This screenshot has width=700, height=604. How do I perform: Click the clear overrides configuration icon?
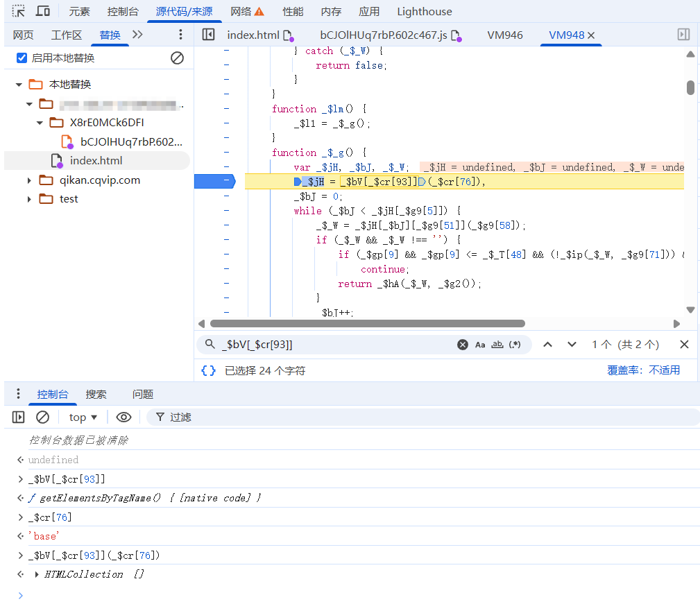(177, 58)
